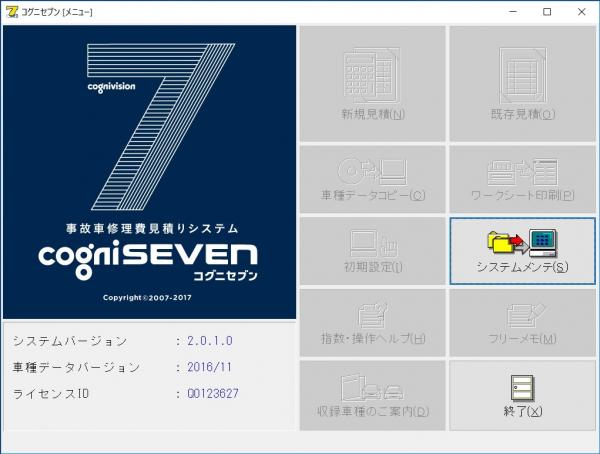Maximize the コグニセブン window
This screenshot has width=600, height=454.
point(547,12)
